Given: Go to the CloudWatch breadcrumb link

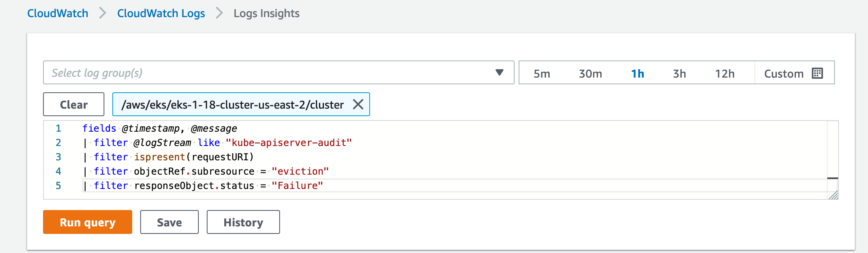Looking at the screenshot, I should point(58,13).
